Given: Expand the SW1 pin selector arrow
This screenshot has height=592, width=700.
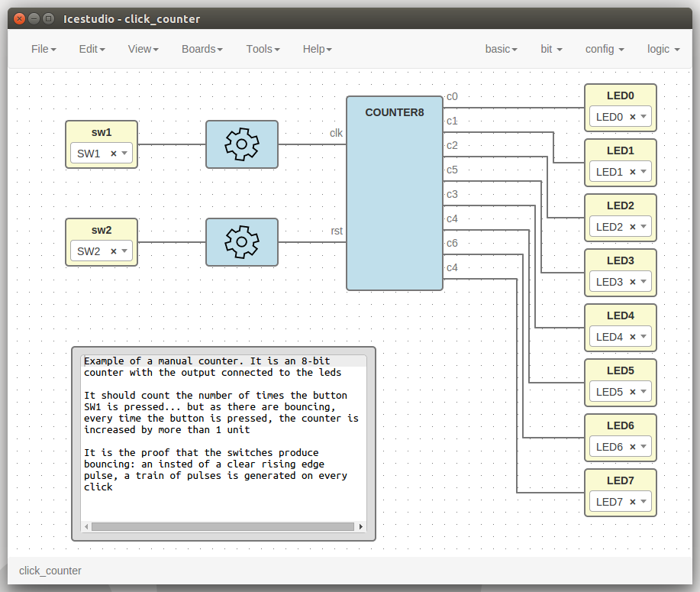Looking at the screenshot, I should [125, 154].
